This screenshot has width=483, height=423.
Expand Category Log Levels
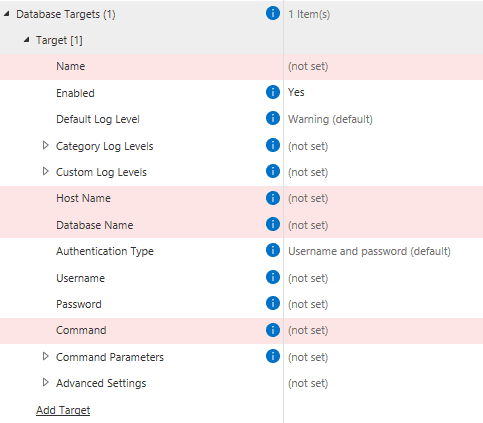46,145
